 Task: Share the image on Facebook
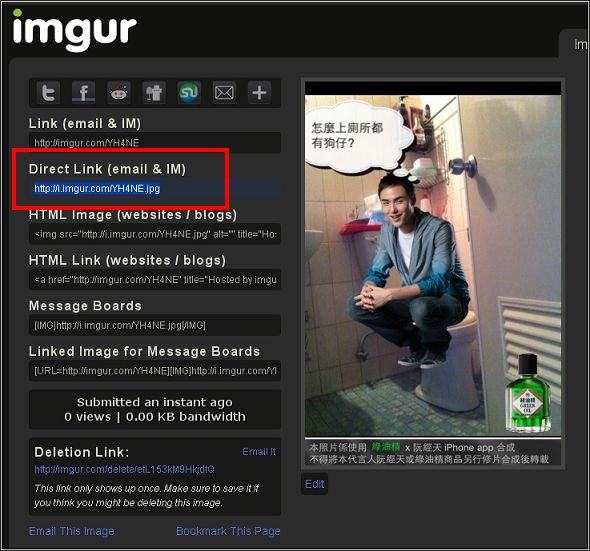(84, 92)
